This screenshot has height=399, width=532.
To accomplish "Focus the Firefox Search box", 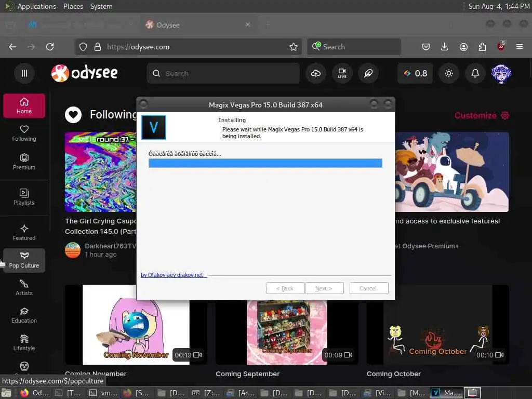I will click(354, 47).
